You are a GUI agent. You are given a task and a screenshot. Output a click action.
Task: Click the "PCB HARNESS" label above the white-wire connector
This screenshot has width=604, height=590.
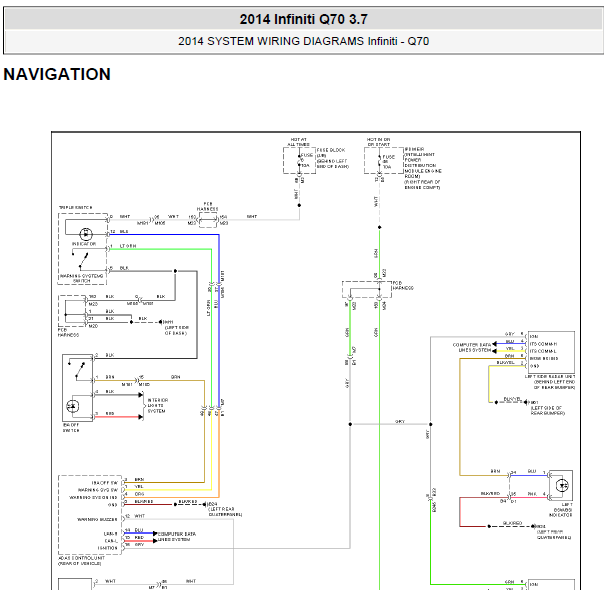coord(208,206)
